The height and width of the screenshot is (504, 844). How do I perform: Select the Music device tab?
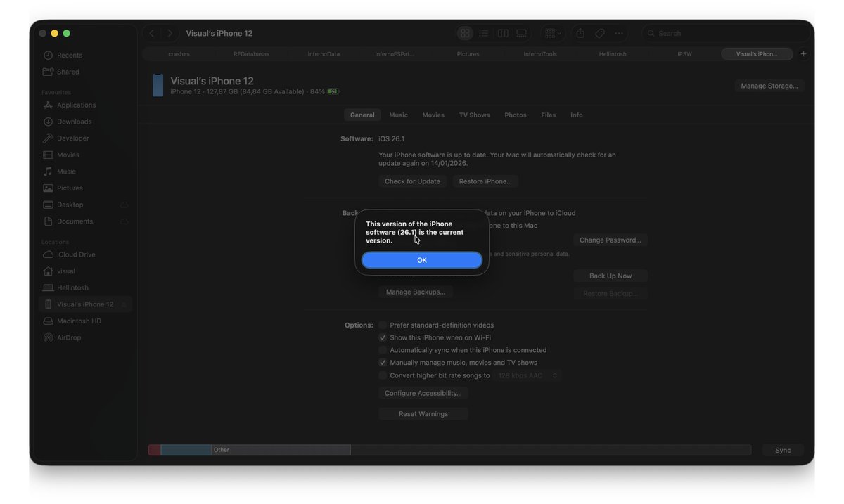click(398, 115)
